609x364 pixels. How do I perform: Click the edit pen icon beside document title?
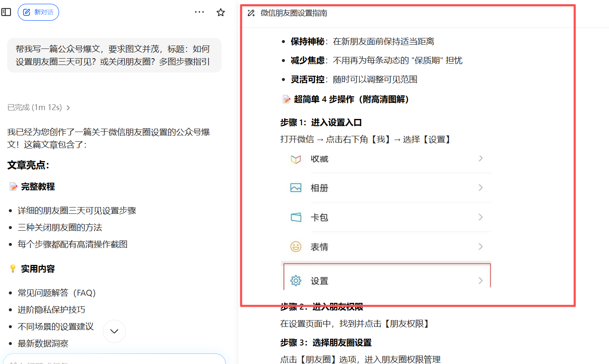[x=252, y=13]
